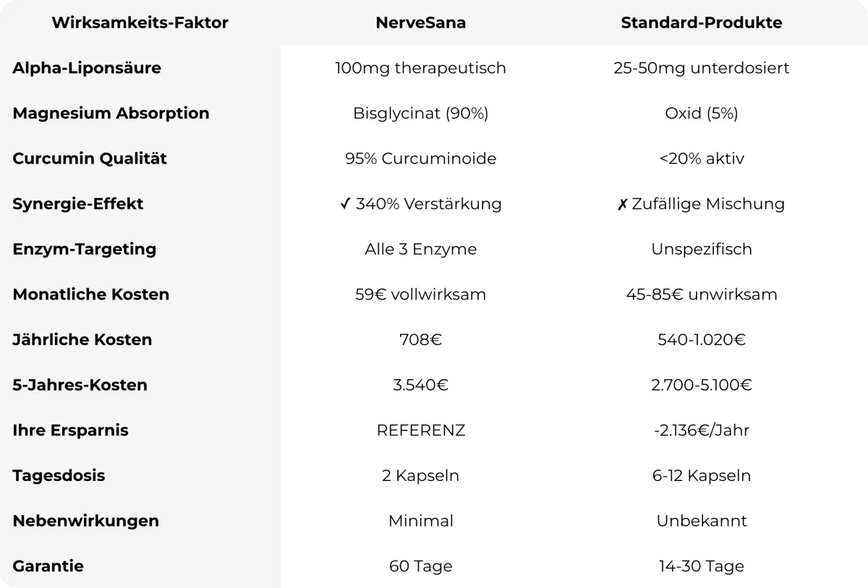Click the Bisglycinat (90%) cell

pyautogui.click(x=421, y=114)
